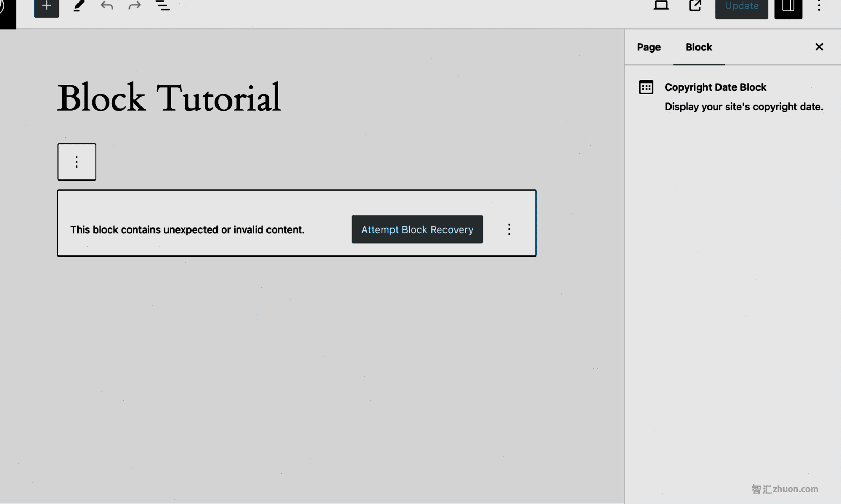Click Attempt Block Recovery button

pos(417,229)
